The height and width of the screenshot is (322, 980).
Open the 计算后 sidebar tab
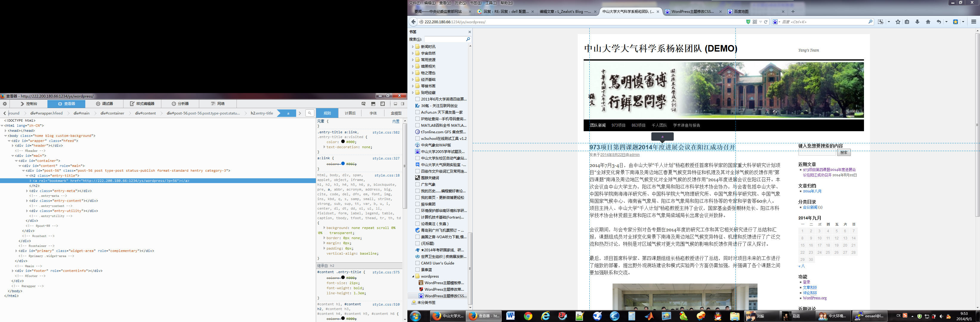350,113
